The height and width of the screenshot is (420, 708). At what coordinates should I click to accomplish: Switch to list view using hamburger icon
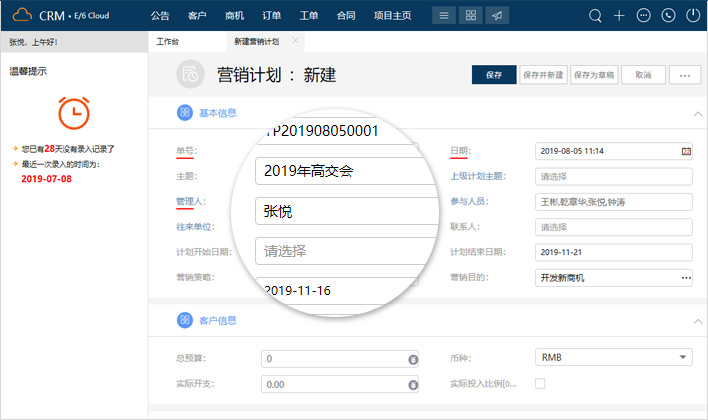pos(445,16)
